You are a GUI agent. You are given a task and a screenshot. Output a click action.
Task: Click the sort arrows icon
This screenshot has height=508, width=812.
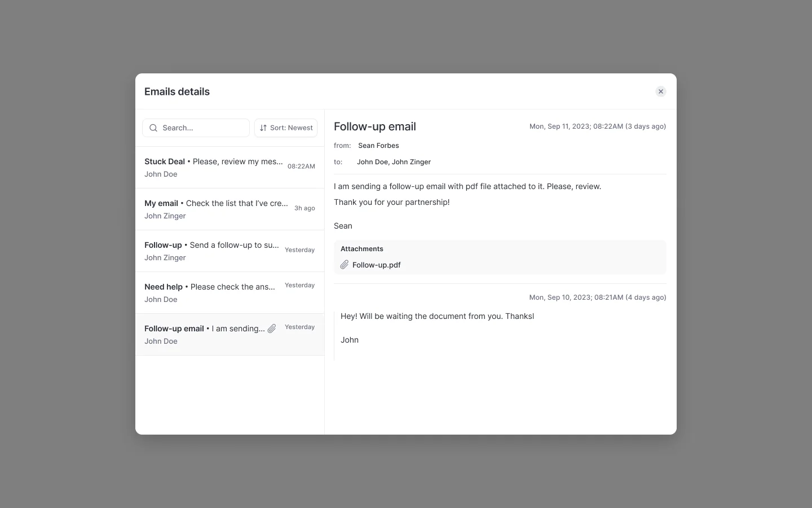click(263, 128)
